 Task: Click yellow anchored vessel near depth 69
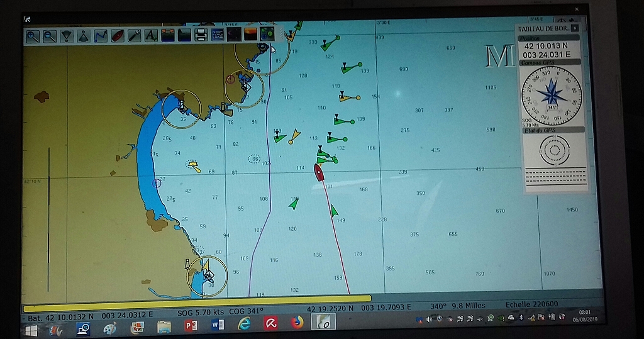tap(194, 166)
